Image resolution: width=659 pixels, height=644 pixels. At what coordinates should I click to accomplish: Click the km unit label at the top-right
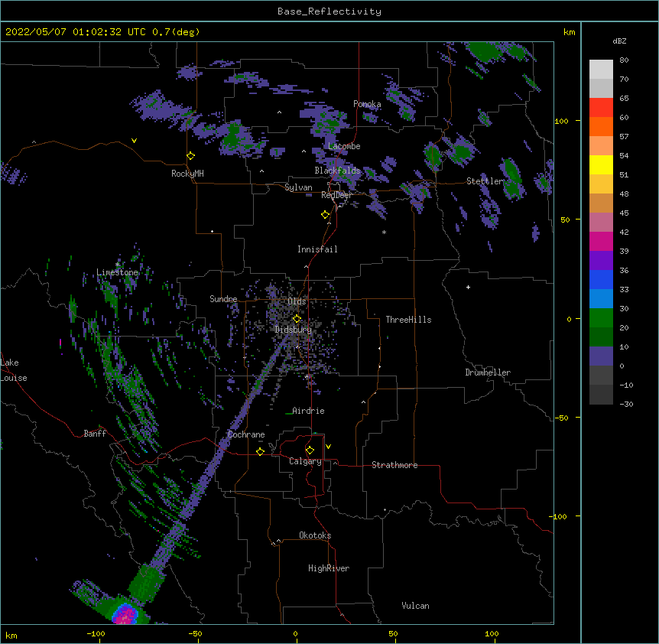(x=570, y=32)
